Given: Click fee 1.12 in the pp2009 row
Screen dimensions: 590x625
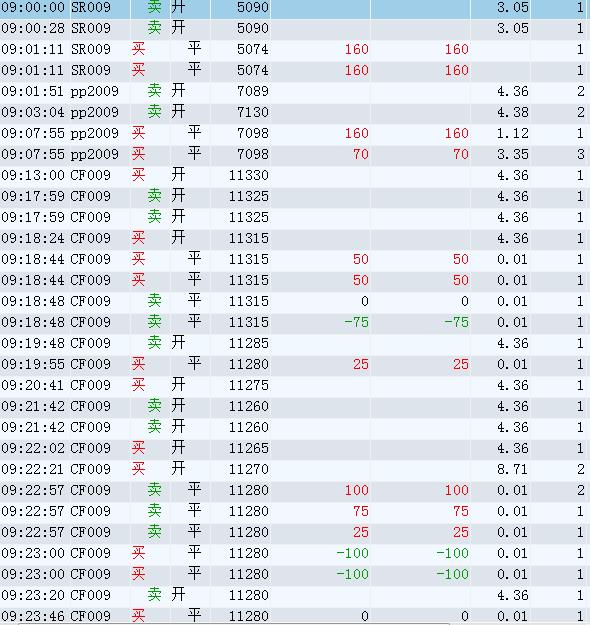Looking at the screenshot, I should point(513,134).
